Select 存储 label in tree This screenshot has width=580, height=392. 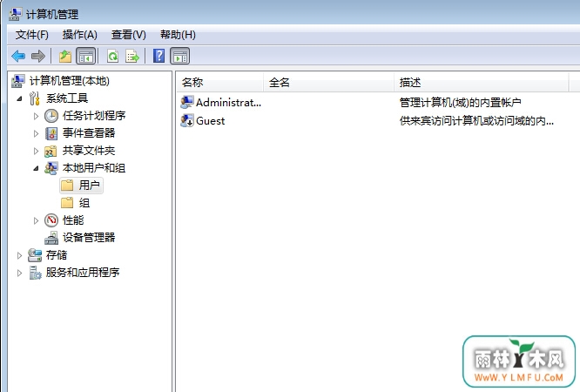(x=57, y=254)
